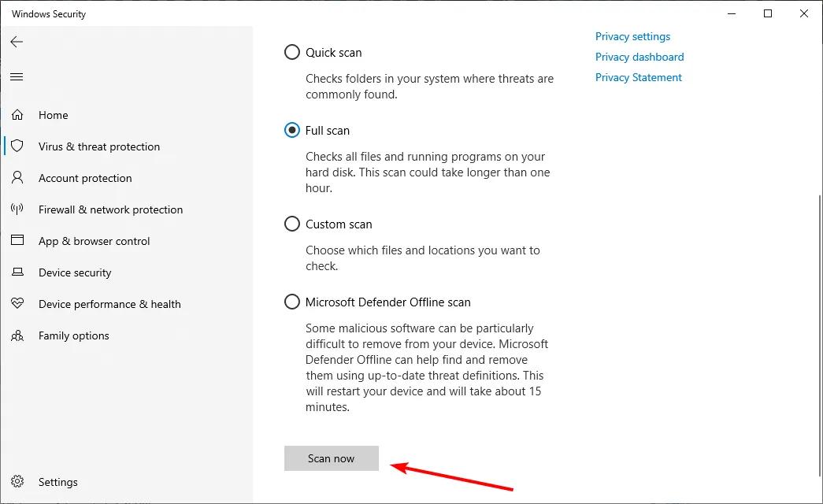
Task: Click the back arrow icon
Action: click(17, 42)
